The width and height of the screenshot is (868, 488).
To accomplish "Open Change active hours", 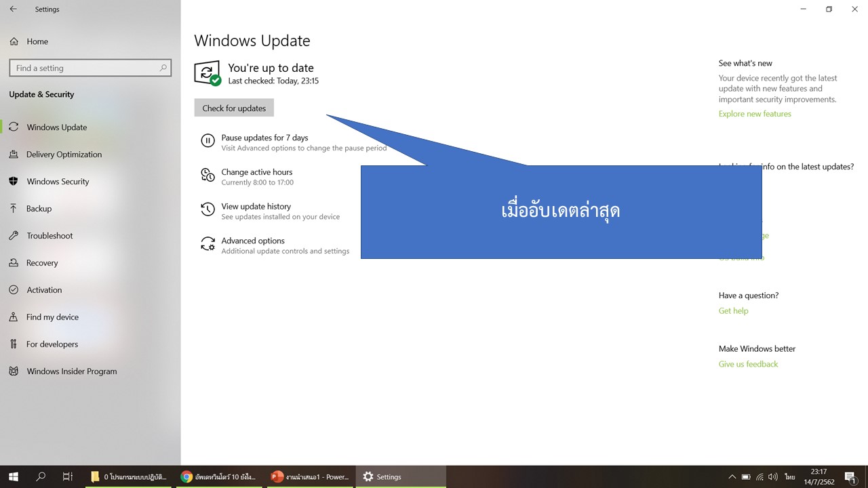I will [x=257, y=172].
